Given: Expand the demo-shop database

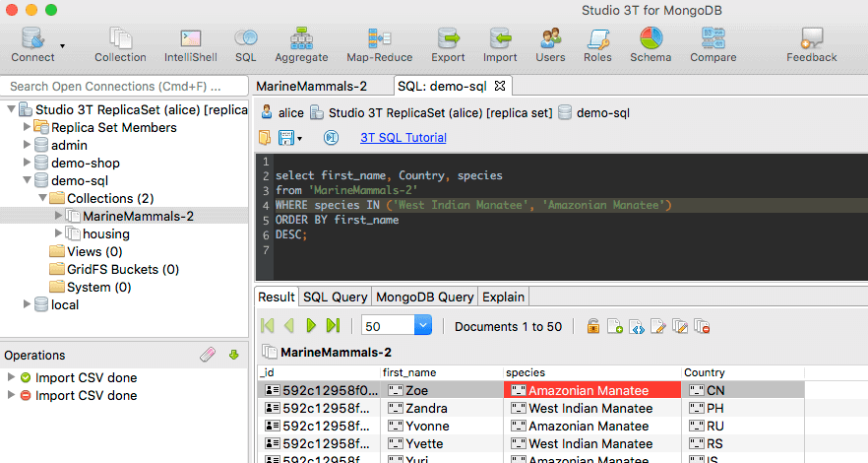Looking at the screenshot, I should coord(26,163).
